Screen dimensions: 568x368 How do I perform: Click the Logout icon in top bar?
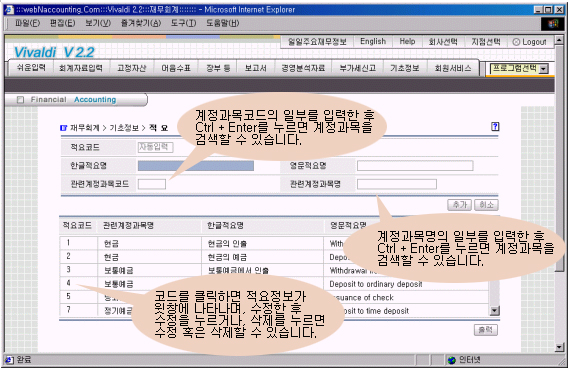(516, 42)
